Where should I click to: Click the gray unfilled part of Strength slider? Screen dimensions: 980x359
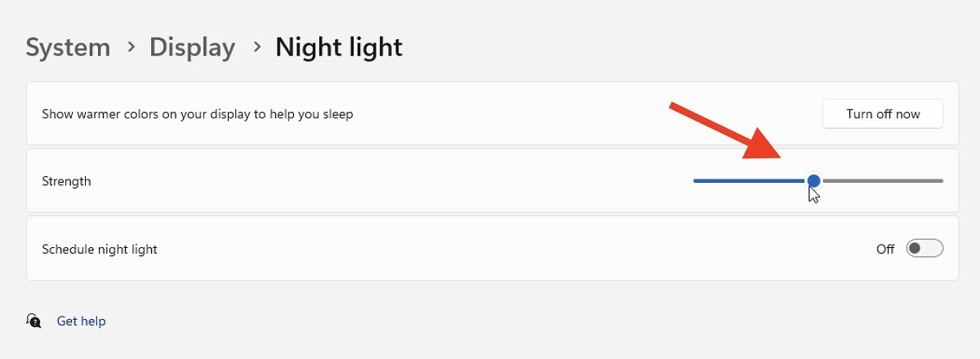coord(882,180)
